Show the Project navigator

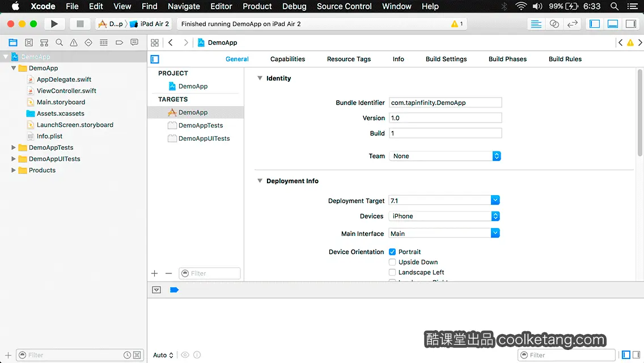click(13, 43)
